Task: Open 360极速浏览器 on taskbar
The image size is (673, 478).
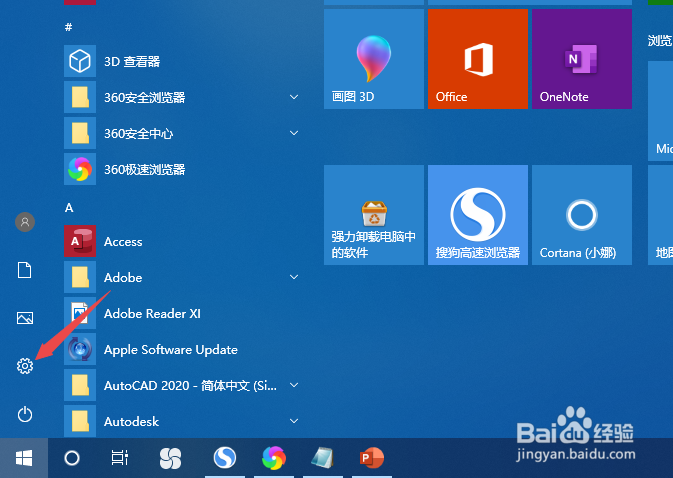Action: click(274, 458)
